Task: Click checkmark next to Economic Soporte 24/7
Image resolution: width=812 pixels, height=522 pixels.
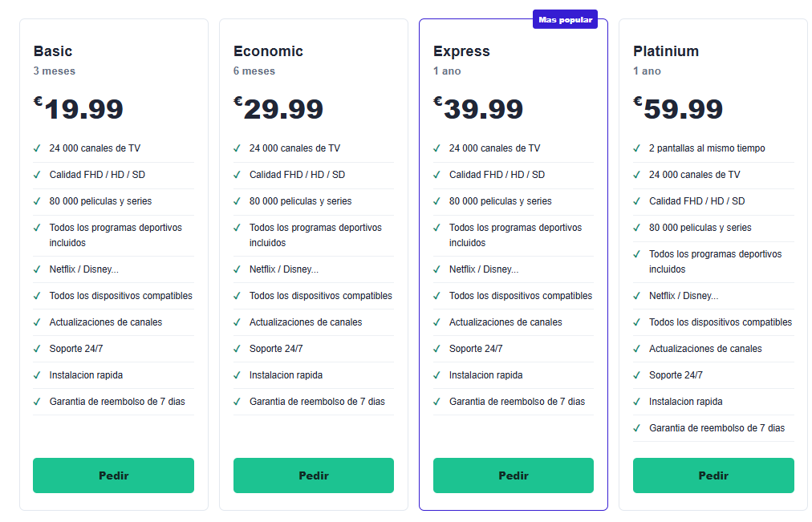Action: click(237, 350)
